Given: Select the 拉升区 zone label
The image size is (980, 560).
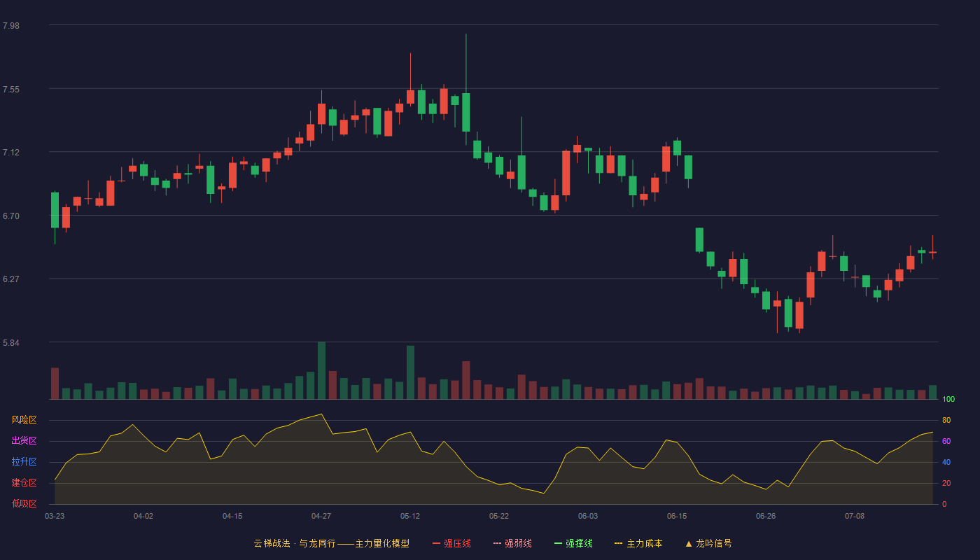Looking at the screenshot, I should [24, 462].
